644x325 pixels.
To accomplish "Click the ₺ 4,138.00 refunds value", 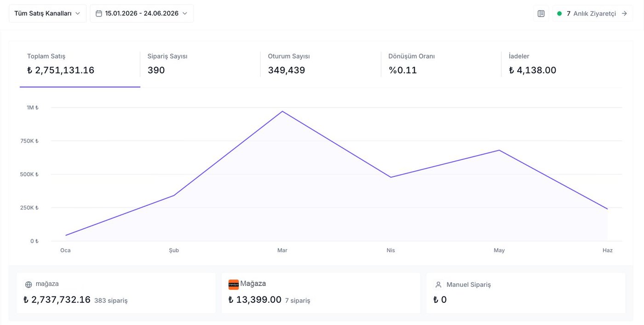I will click(x=533, y=70).
